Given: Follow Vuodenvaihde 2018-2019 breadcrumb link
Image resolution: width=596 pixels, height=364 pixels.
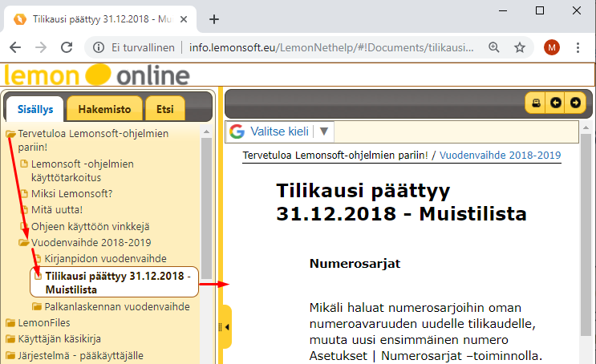Looking at the screenshot, I should (500, 155).
